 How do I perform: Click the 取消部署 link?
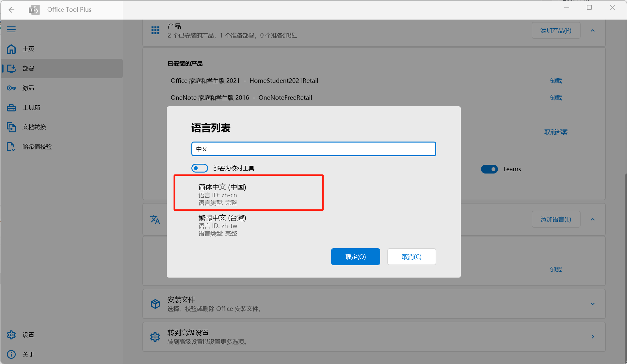[556, 132]
